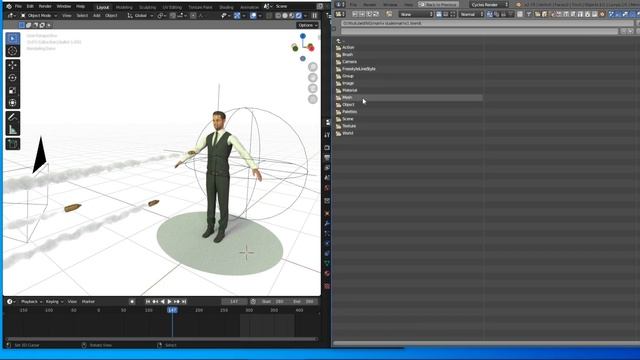Choose the Add Cube tool
The height and width of the screenshot is (360, 640).
coord(13,144)
